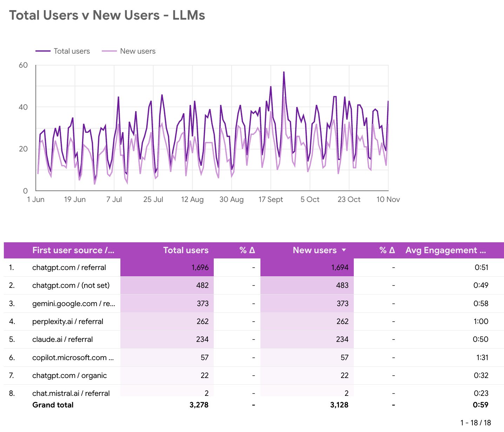Sort by Avg Engagement column header

point(446,250)
